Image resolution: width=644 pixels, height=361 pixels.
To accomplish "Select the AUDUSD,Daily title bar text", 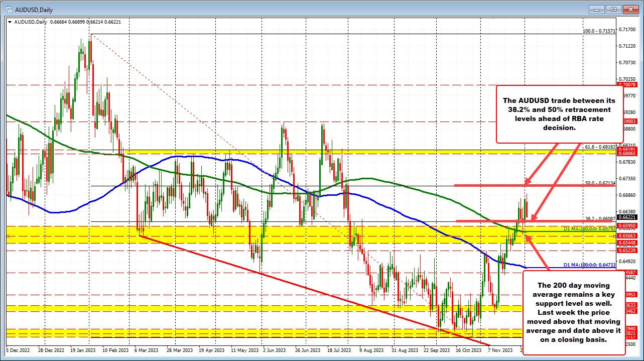I will (x=35, y=9).
